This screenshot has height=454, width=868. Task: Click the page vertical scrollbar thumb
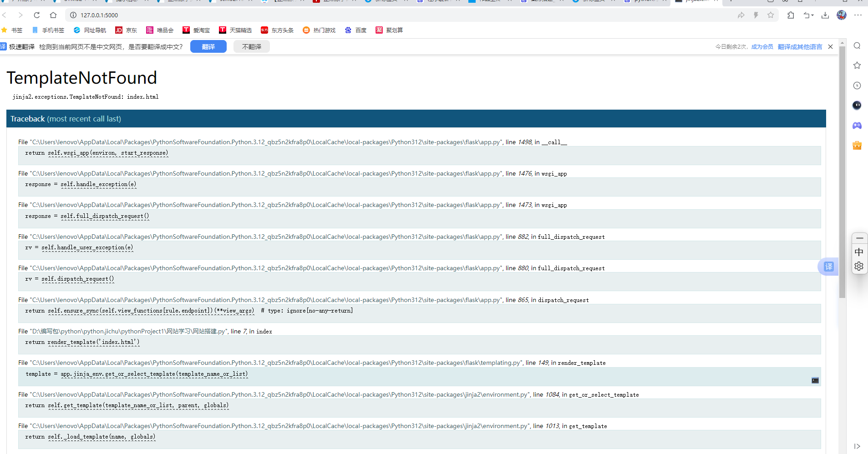coord(842,172)
